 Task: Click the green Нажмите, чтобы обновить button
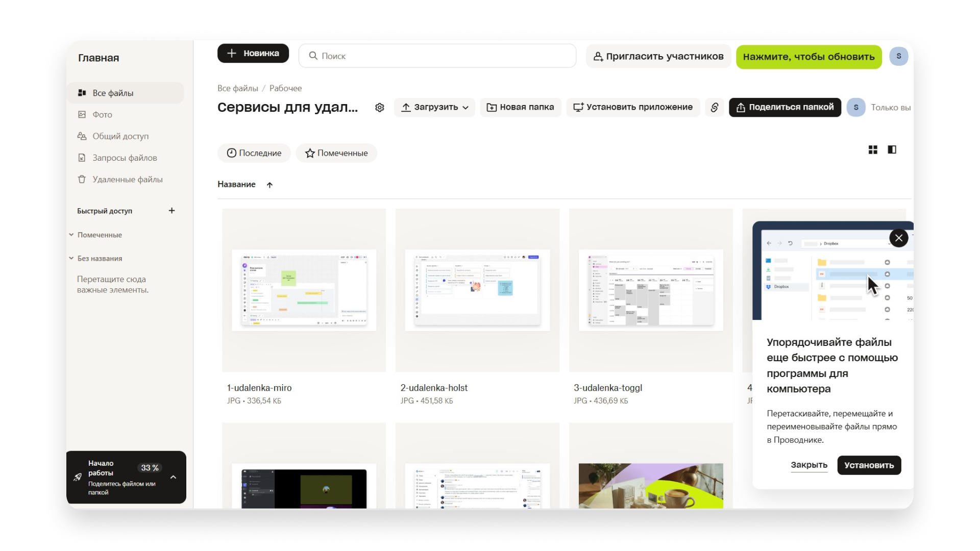(808, 57)
